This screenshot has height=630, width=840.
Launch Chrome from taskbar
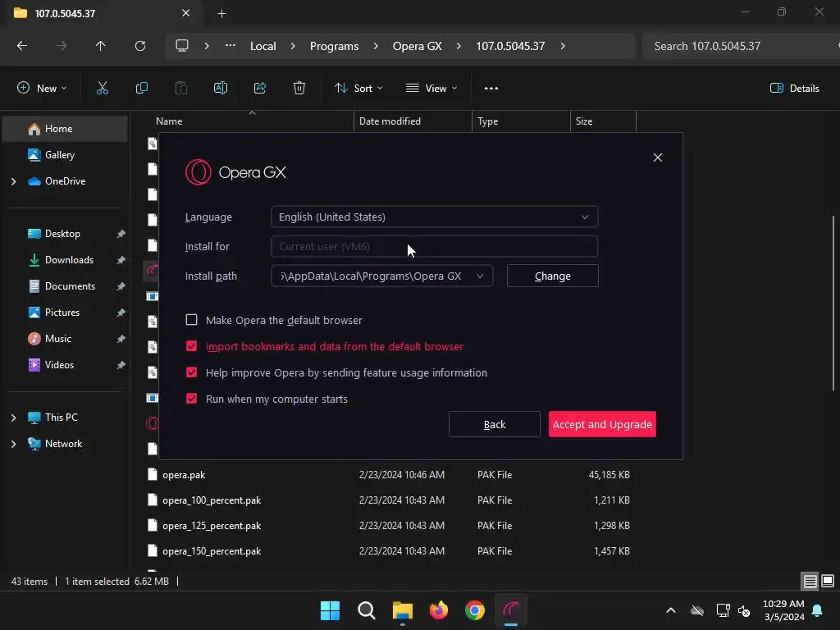click(475, 610)
